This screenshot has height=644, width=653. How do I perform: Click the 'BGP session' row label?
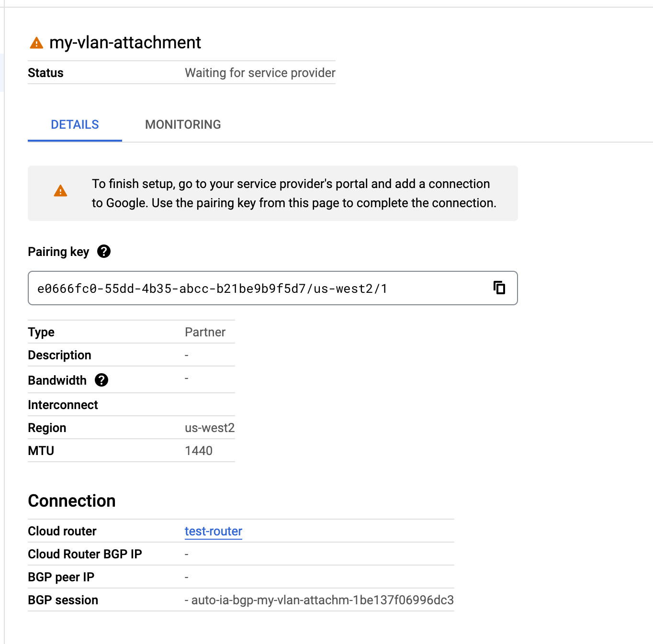tap(63, 600)
